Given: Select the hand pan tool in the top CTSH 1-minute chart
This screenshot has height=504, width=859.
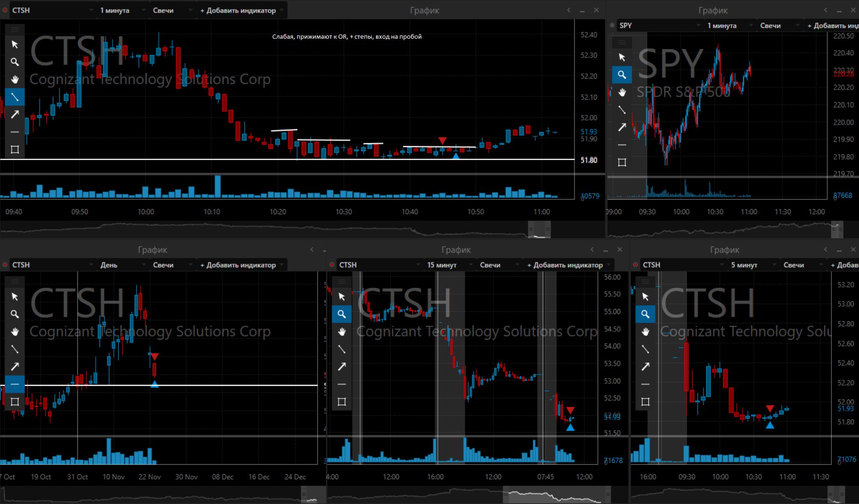Looking at the screenshot, I should 14,79.
